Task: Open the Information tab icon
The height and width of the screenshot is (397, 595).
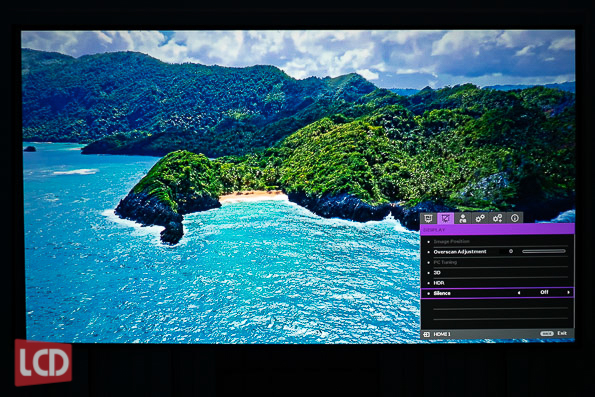Action: (x=515, y=218)
